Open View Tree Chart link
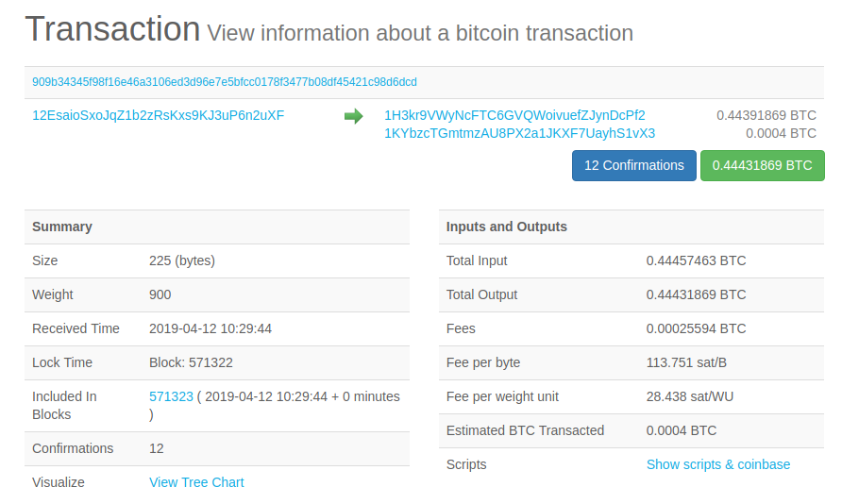 pos(196,482)
